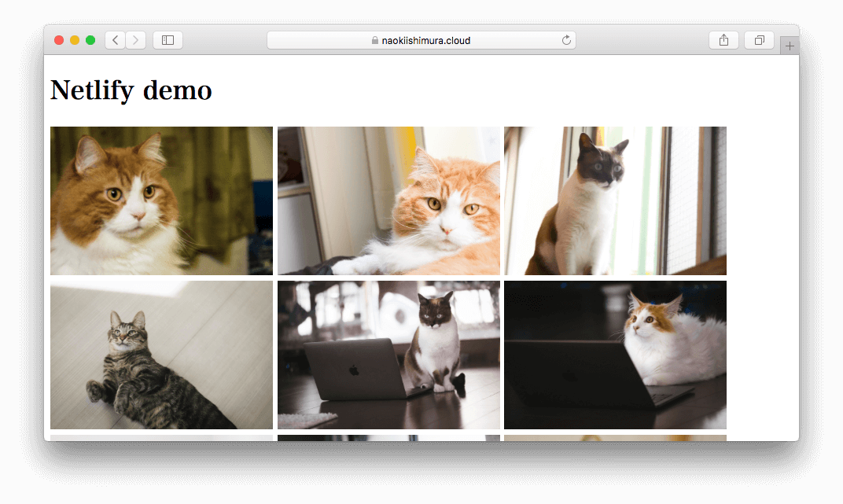Viewport: 843px width, 504px height.
Task: Minimize the Safari window
Action: point(75,40)
